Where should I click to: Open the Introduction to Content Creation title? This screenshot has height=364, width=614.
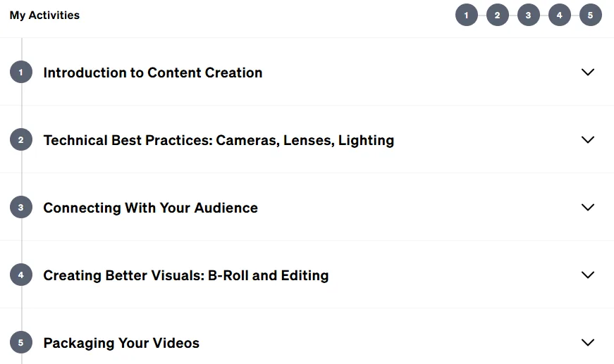coord(153,73)
